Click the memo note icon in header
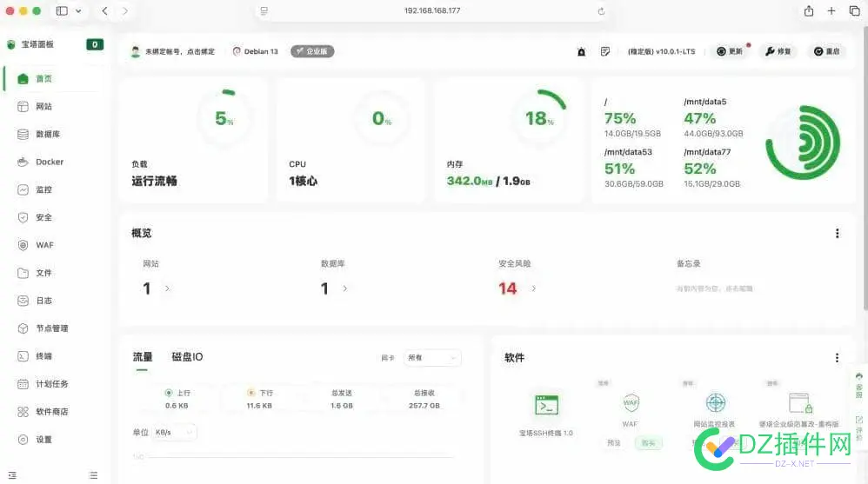The image size is (868, 484). coord(605,51)
